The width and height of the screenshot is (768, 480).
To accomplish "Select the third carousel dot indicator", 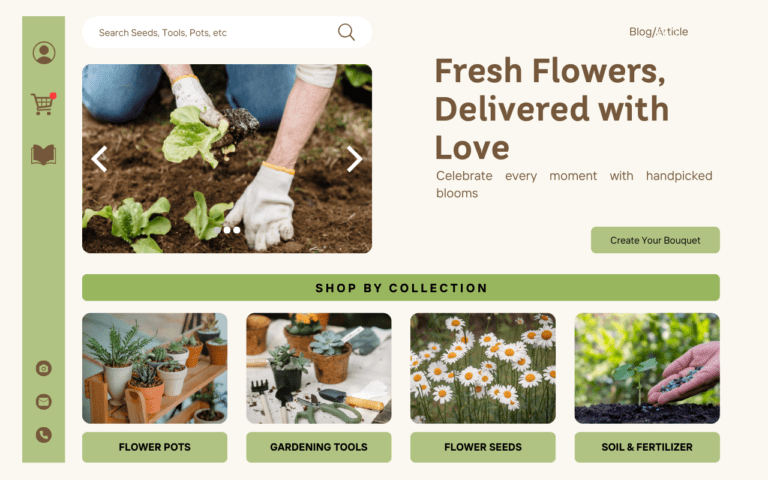I will point(237,230).
